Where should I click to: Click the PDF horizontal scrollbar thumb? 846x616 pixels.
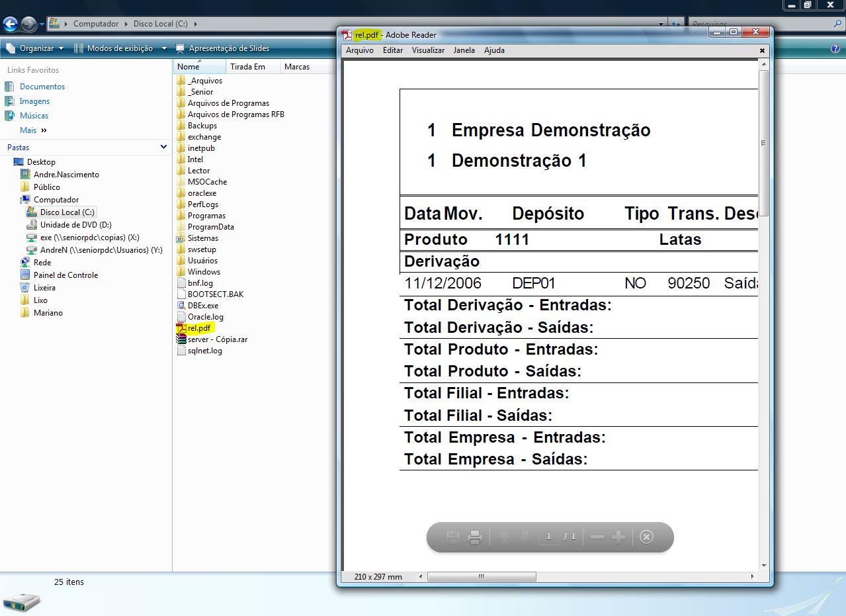(482, 577)
